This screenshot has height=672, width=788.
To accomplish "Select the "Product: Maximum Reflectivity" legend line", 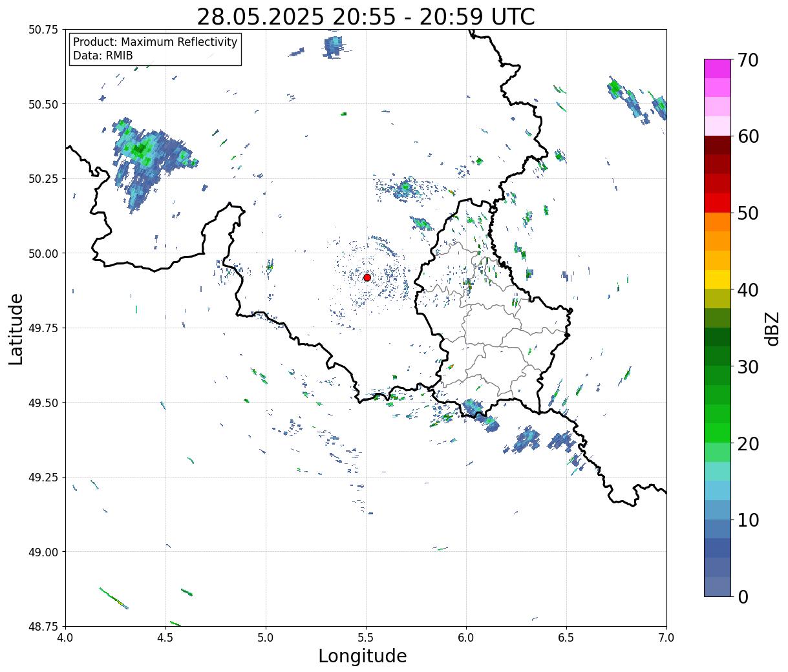I will pyautogui.click(x=155, y=42).
